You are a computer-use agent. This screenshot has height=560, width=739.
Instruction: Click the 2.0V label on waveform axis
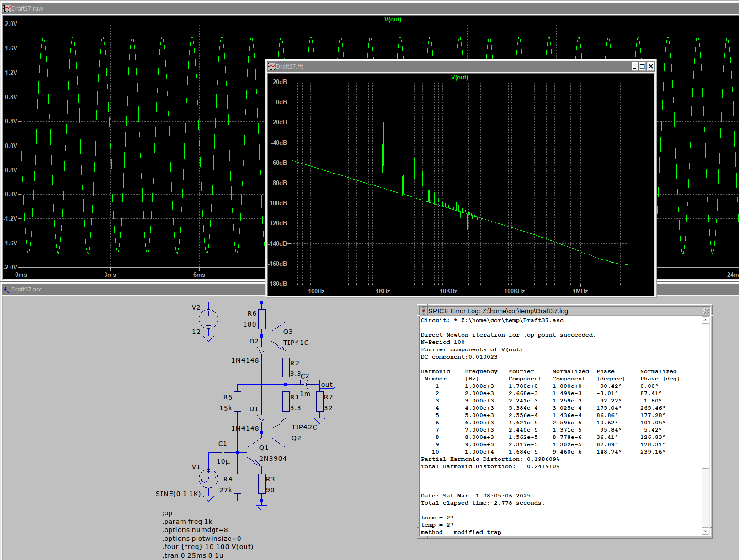pos(11,24)
